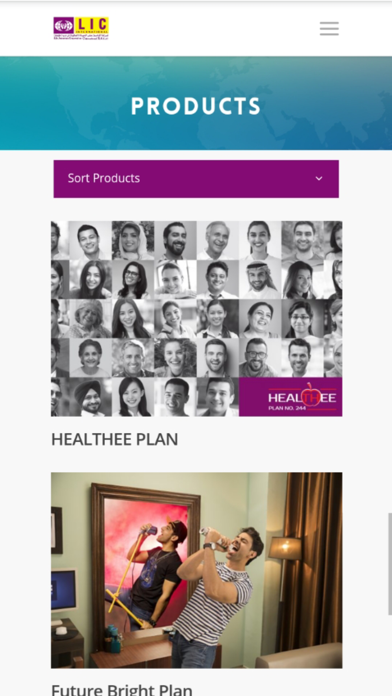Expand the Sort Products dropdown
Screen dimensions: 392x696
click(196, 179)
